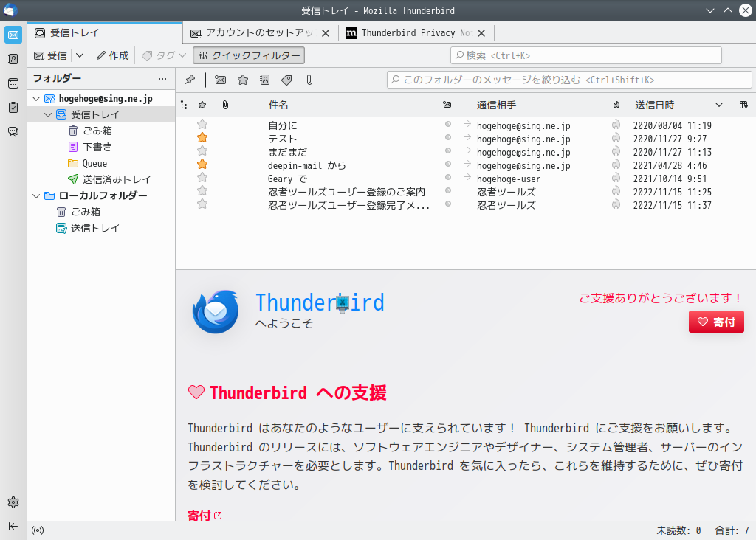Collapse the 受信トレイ folder tree
This screenshot has width=756, height=540.
[x=48, y=114]
